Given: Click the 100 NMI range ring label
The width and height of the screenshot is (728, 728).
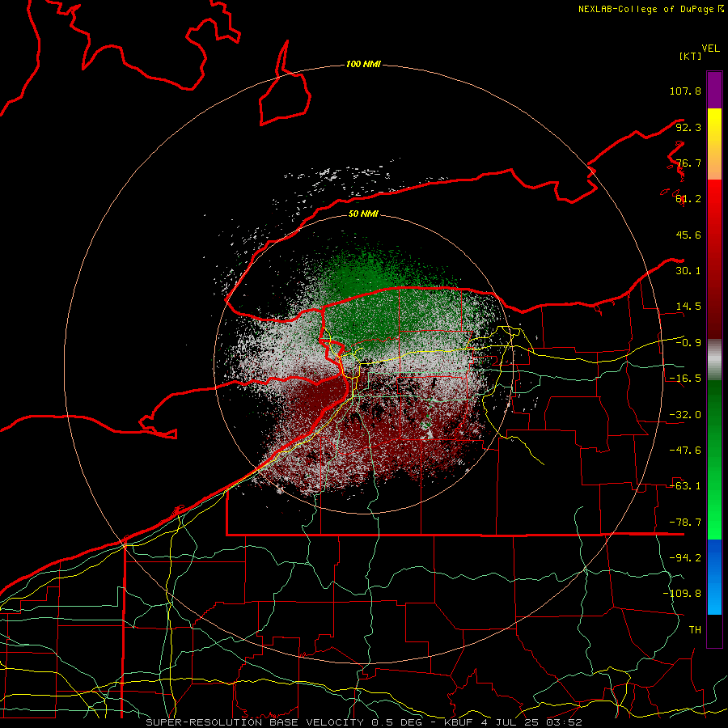Looking at the screenshot, I should coord(363,64).
